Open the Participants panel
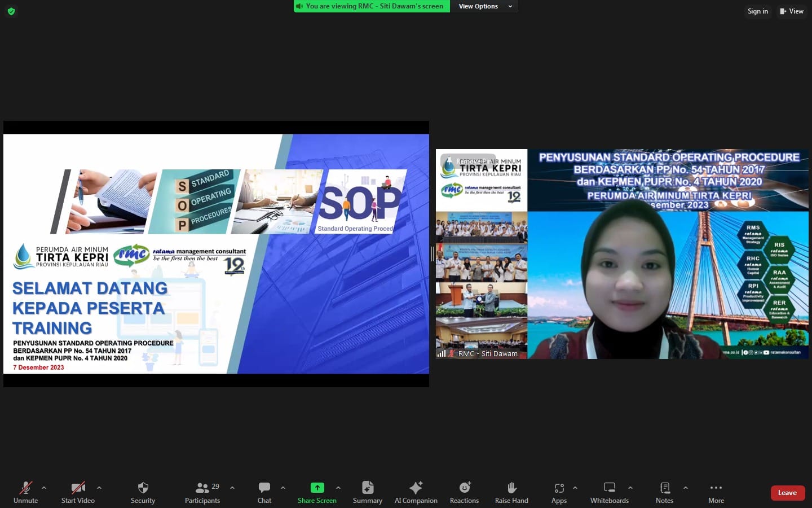This screenshot has height=508, width=812. click(x=202, y=492)
